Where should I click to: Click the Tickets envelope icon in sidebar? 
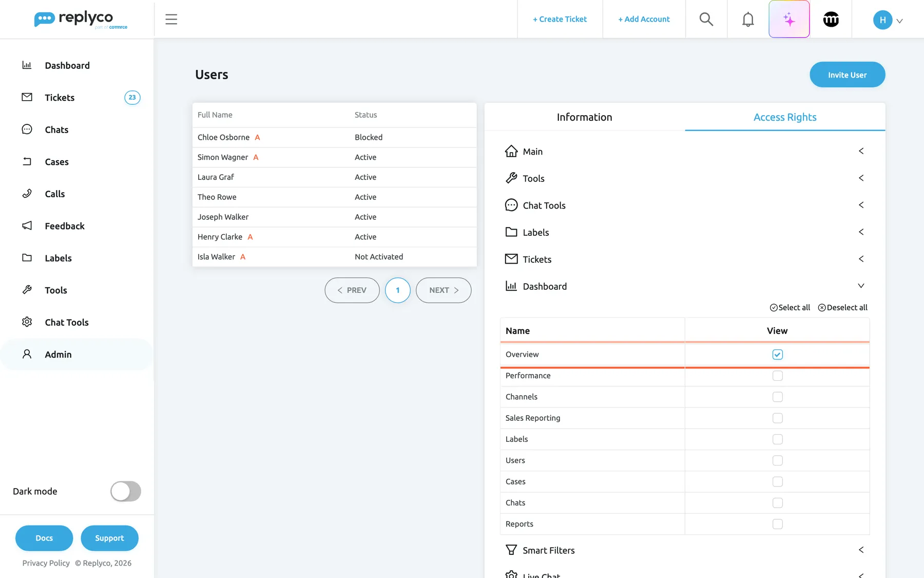pos(27,97)
